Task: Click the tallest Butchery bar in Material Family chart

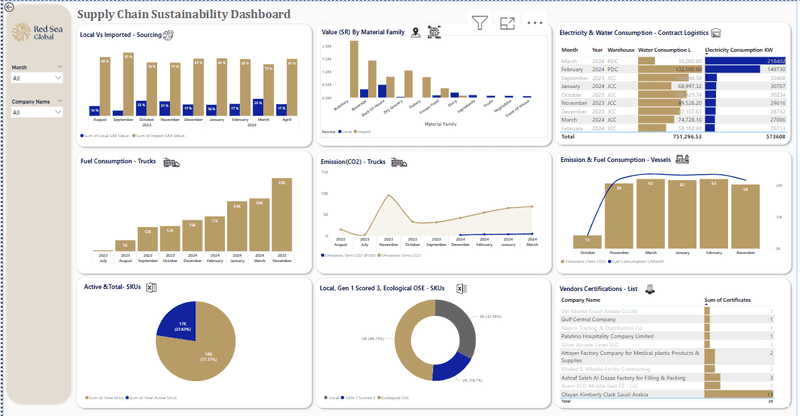Action: tap(354, 69)
